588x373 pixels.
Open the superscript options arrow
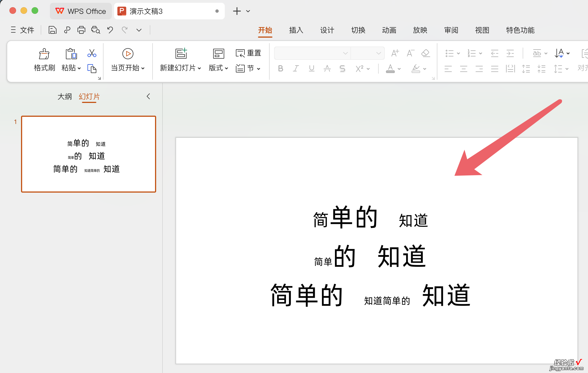coord(368,69)
